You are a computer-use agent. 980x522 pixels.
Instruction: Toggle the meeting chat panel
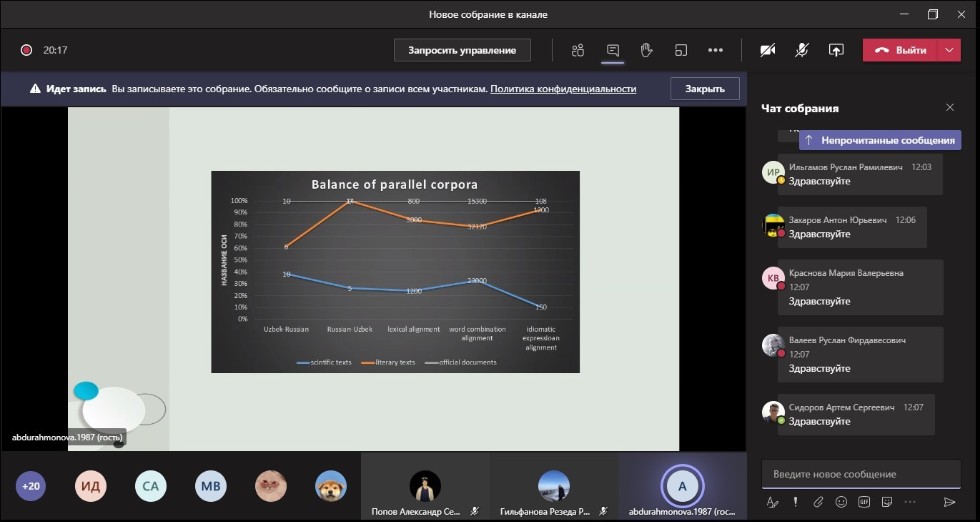point(612,50)
